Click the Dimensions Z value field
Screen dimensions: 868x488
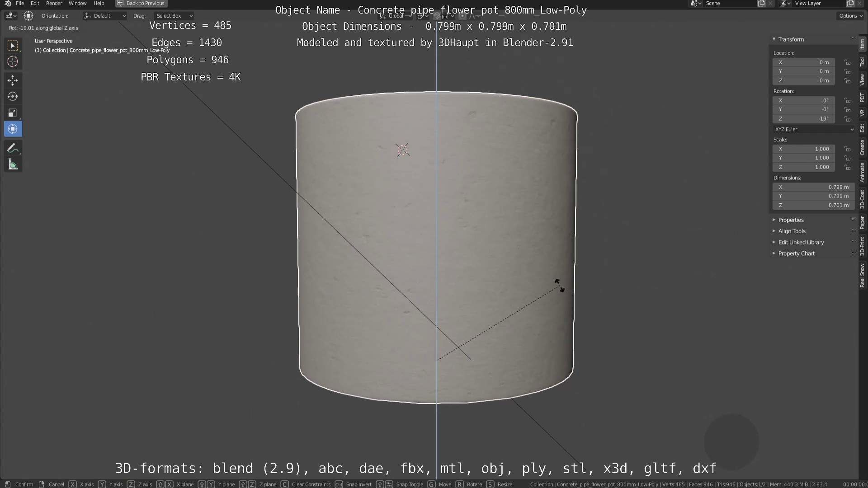(x=813, y=205)
